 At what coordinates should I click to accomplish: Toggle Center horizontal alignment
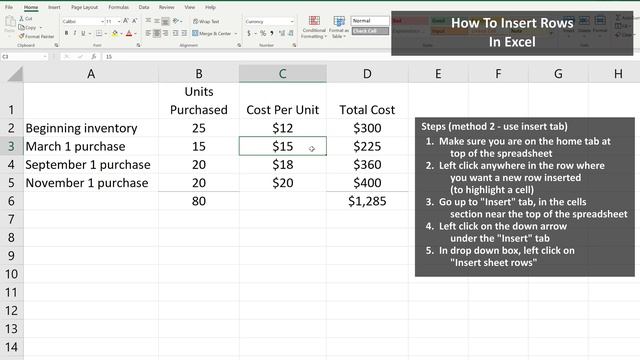(x=157, y=33)
